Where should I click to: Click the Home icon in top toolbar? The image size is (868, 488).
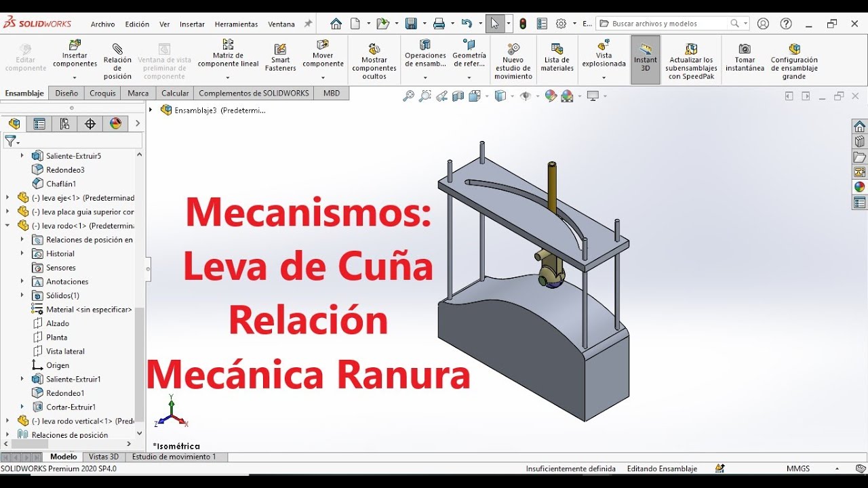pyautogui.click(x=336, y=24)
